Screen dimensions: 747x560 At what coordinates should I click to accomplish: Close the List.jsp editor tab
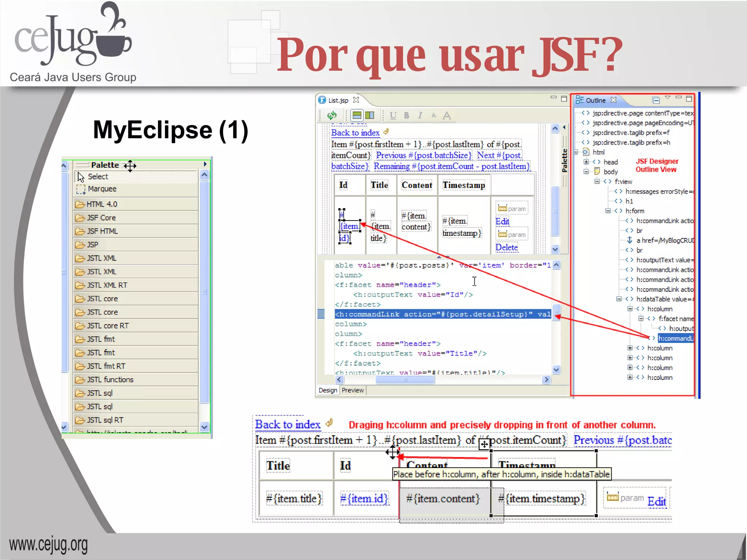coord(356,100)
